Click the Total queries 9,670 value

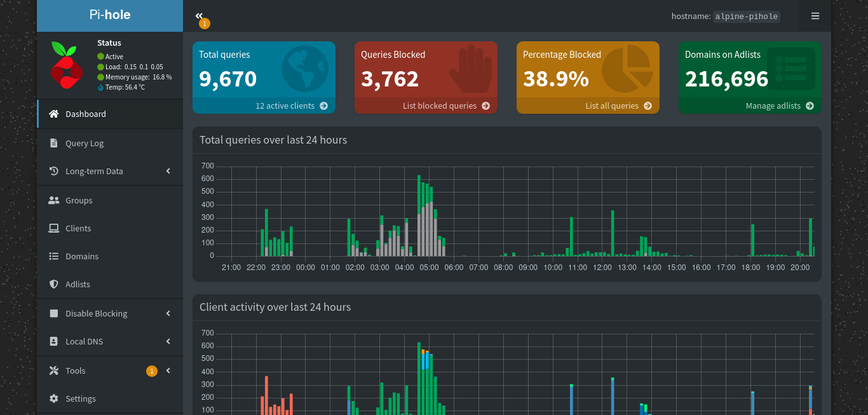[x=228, y=79]
